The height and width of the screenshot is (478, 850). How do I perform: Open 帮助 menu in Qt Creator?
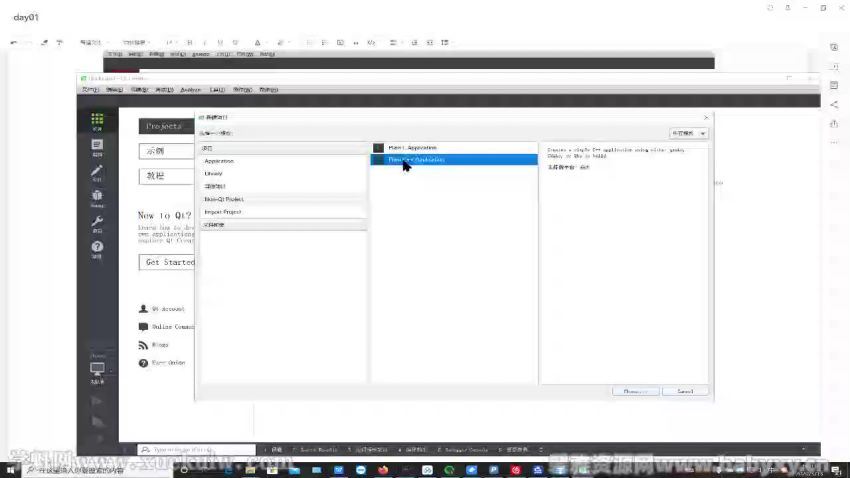click(268, 90)
